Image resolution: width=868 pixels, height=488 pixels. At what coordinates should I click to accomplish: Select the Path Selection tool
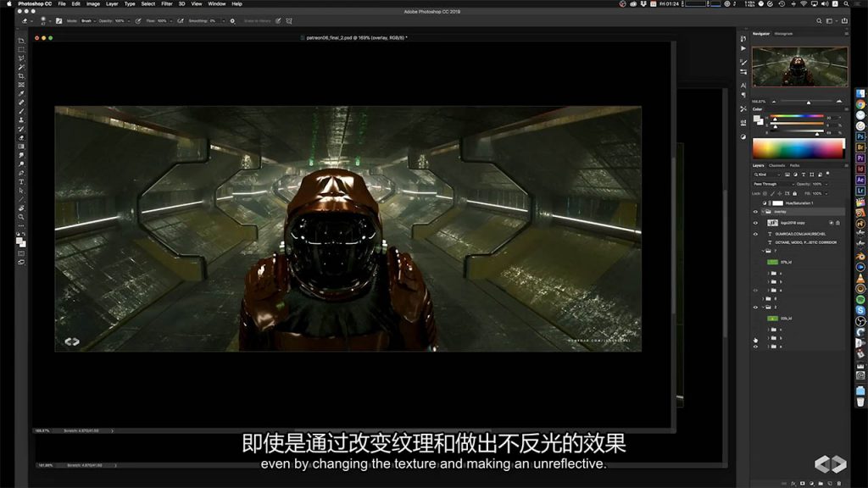tap(21, 191)
